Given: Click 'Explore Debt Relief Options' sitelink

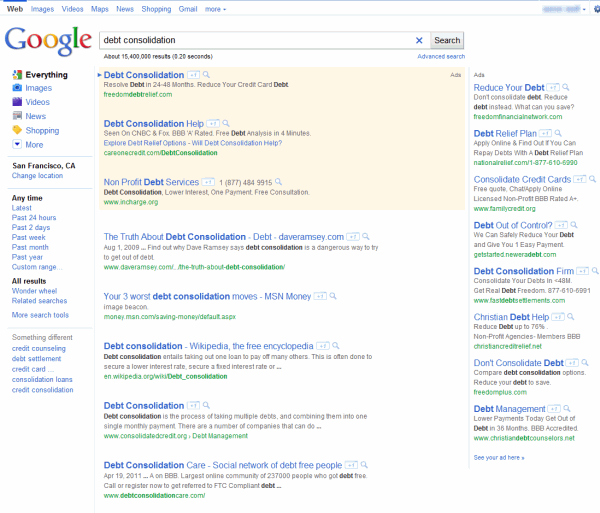Looking at the screenshot, I should coord(145,143).
